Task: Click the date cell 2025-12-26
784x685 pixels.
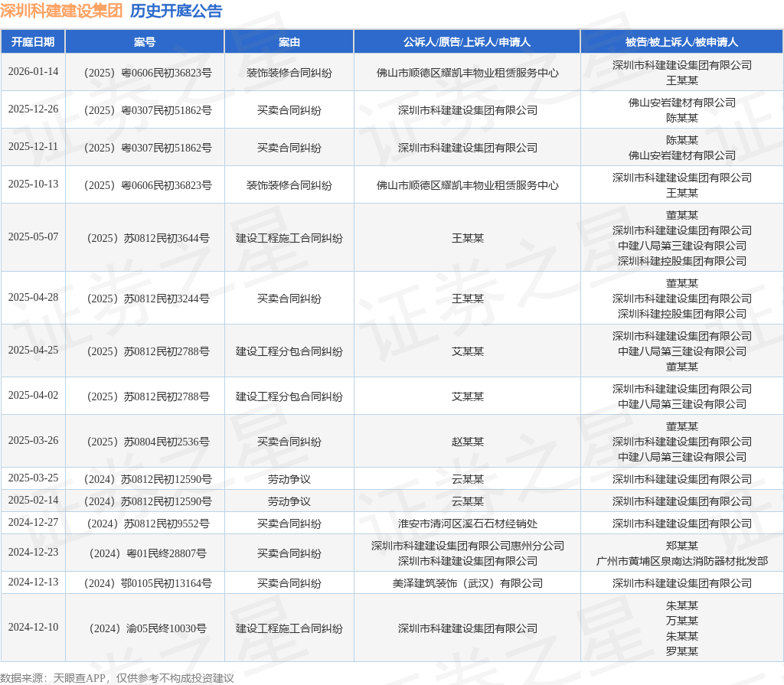Action: (x=33, y=109)
